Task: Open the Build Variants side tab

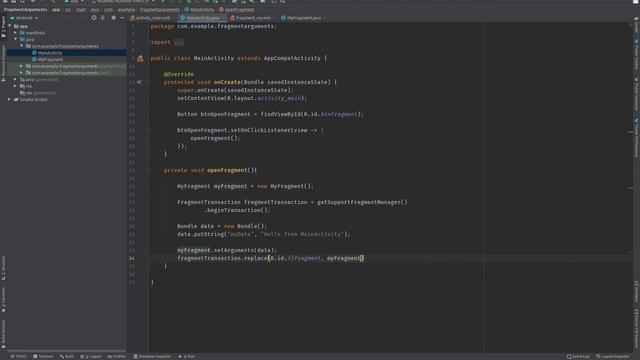Action: point(3,334)
